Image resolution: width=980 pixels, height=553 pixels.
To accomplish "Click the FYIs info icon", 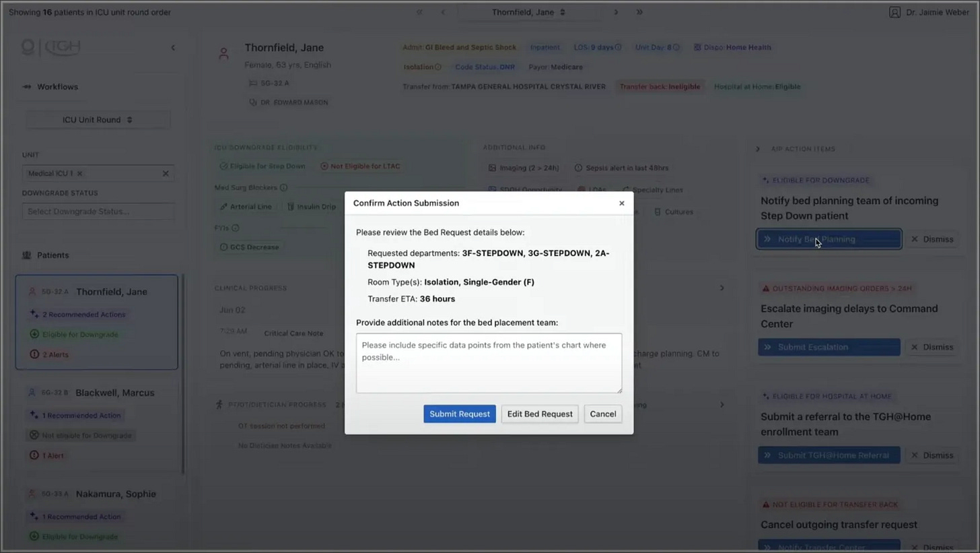I will point(235,228).
